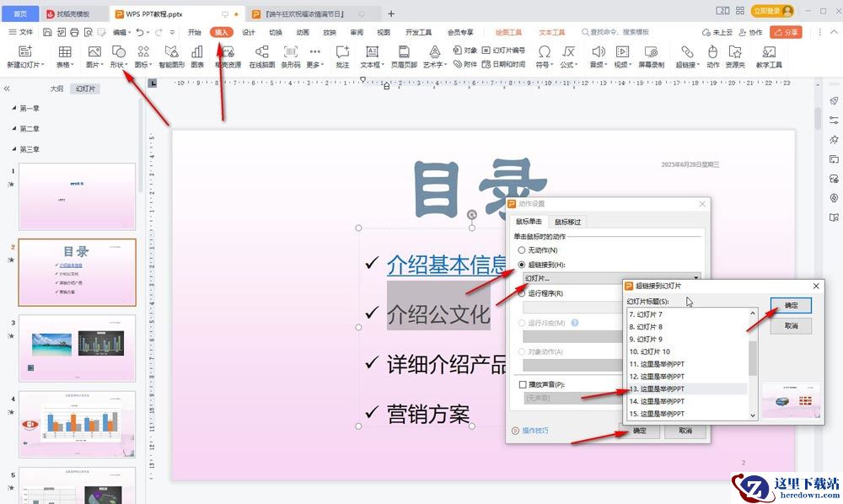843x504 pixels.
Task: Click the Undo arrow icon
Action: 140,32
